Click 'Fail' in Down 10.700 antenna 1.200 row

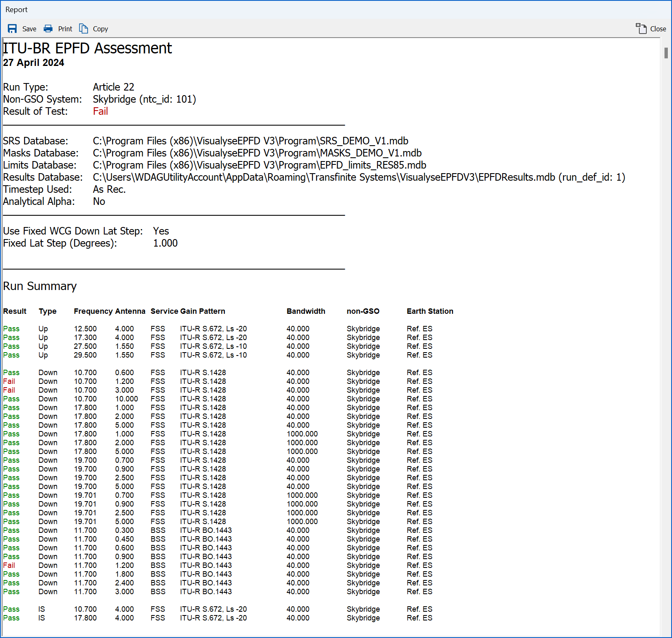click(x=9, y=381)
